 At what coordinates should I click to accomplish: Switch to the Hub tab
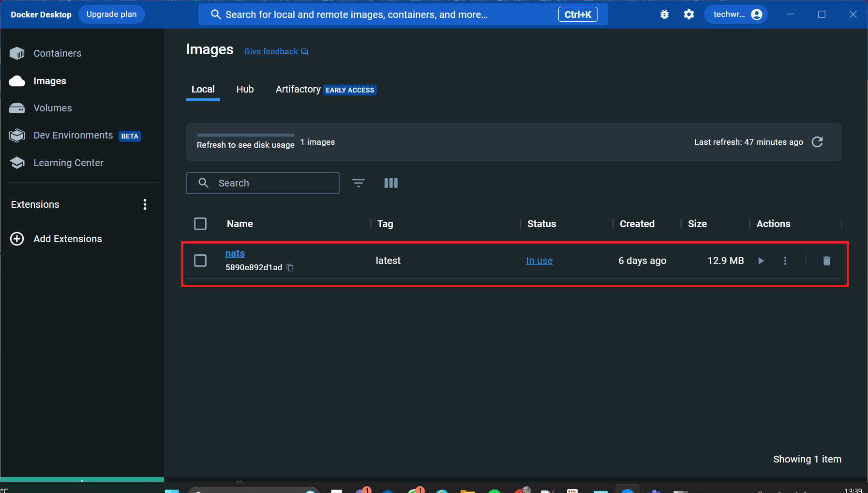[x=245, y=90]
